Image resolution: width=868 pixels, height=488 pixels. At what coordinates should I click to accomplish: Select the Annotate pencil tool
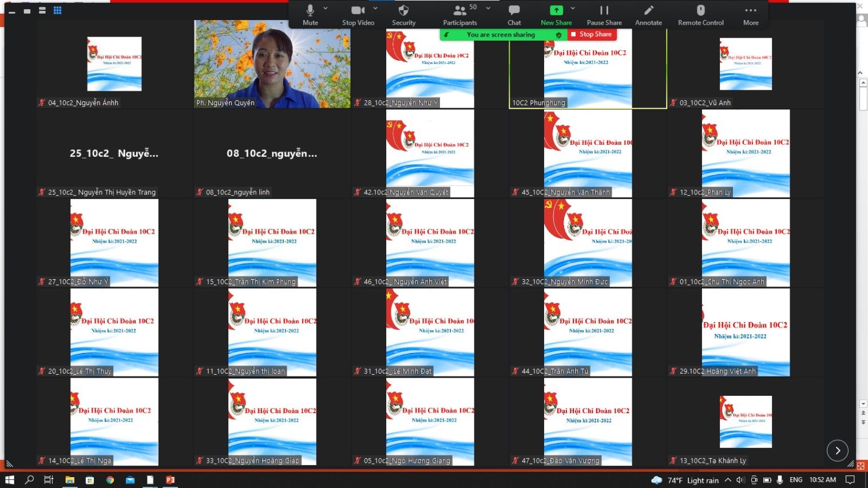[x=648, y=15]
